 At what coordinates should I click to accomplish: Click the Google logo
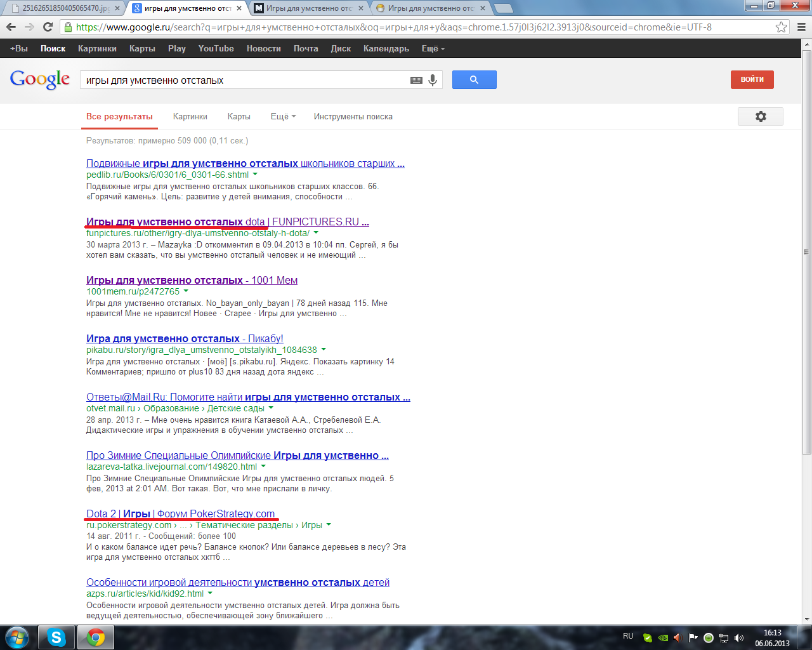[40, 79]
